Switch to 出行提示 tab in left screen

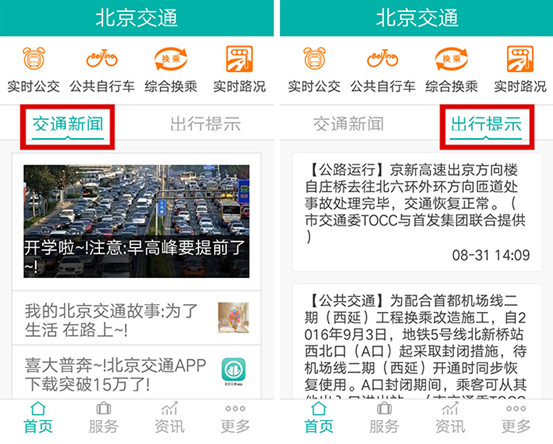tap(205, 124)
